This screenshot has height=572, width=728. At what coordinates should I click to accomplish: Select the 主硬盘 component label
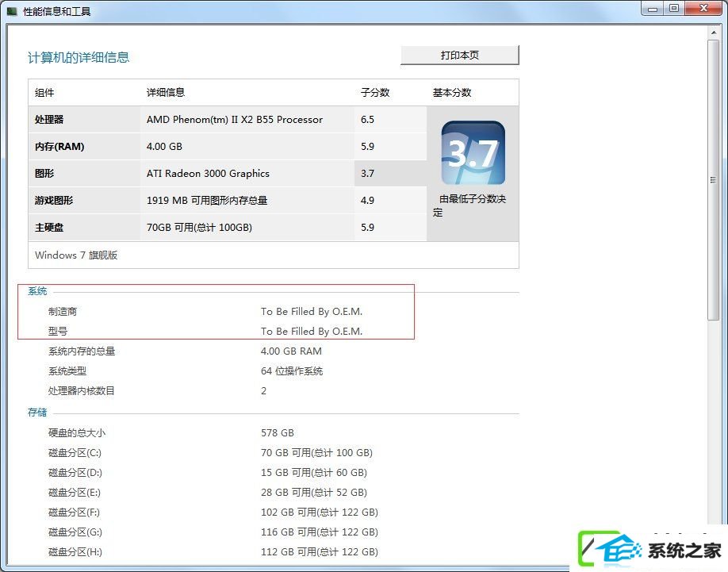[x=49, y=227]
